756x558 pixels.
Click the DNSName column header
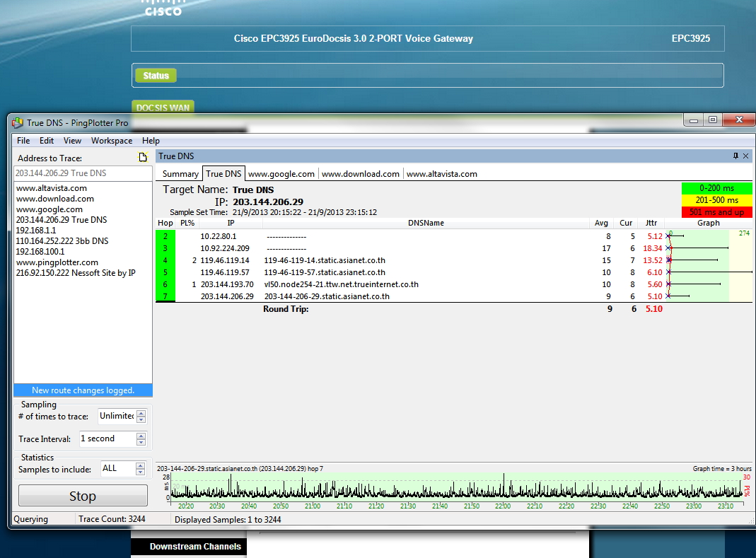(426, 223)
